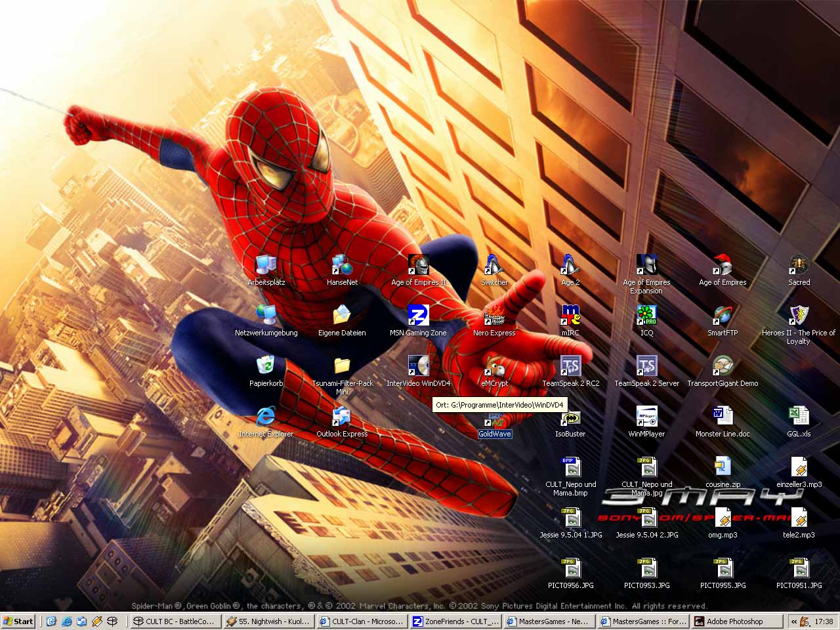This screenshot has width=840, height=630.
Task: Select the Jessie 9.5.04 2.JPG image
Action: point(647,523)
